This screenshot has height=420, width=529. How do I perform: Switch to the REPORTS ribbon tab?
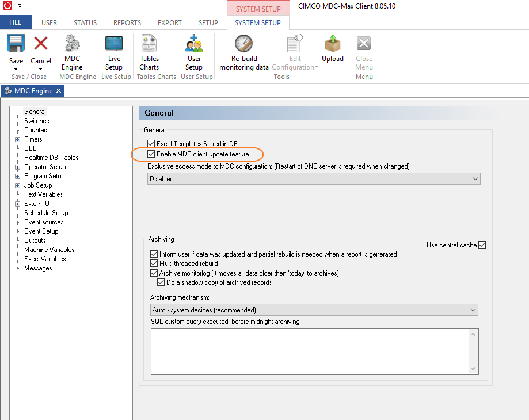click(x=127, y=22)
